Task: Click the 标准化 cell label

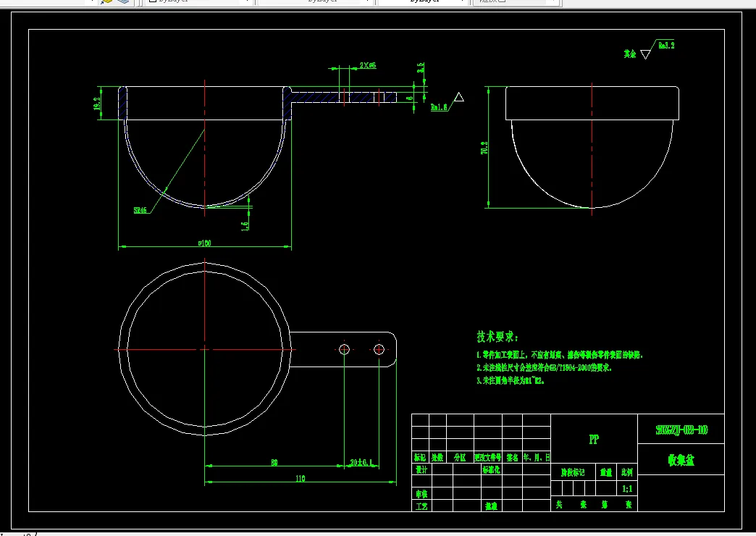Action: click(x=491, y=469)
